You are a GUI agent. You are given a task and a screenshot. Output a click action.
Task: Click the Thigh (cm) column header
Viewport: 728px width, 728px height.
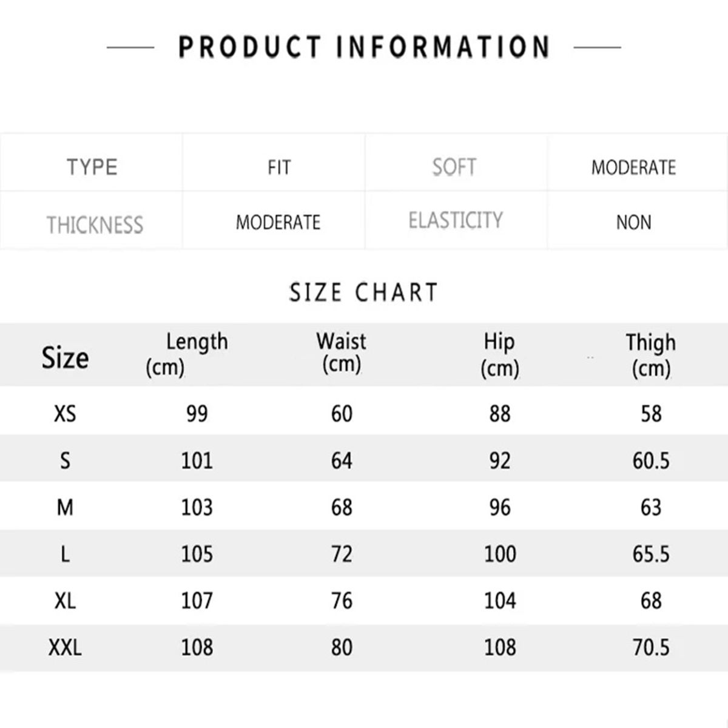651,355
